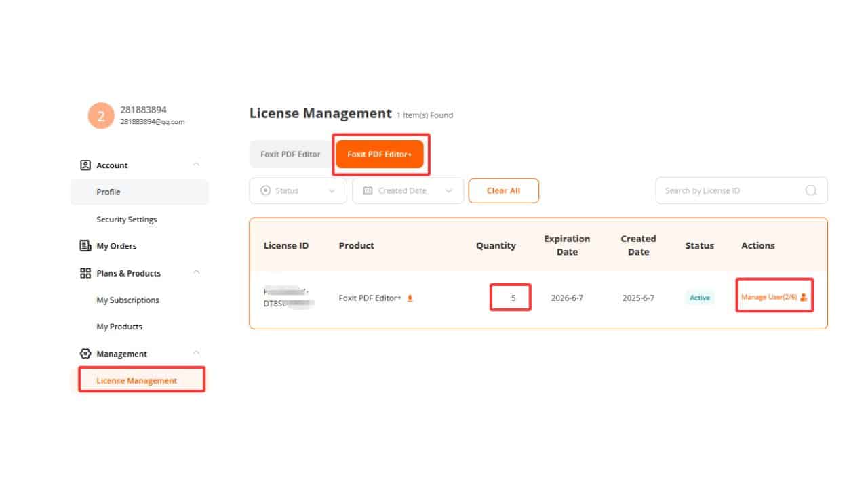Click the email 281883894@qq.com
This screenshot has width=868, height=488.
tap(153, 122)
